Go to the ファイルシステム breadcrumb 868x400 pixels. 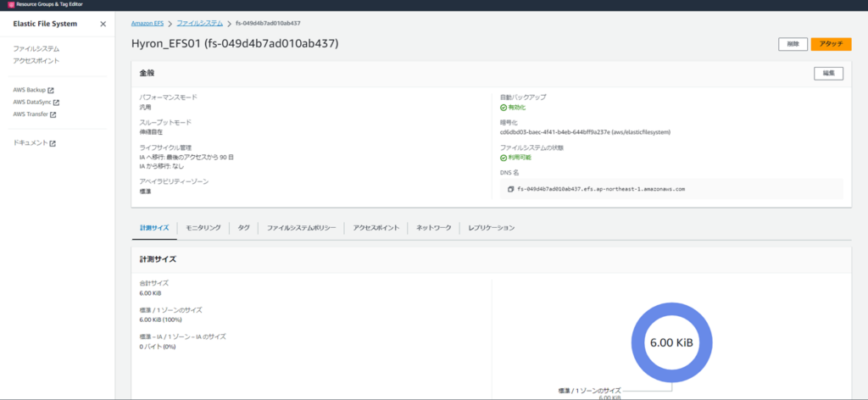point(200,23)
